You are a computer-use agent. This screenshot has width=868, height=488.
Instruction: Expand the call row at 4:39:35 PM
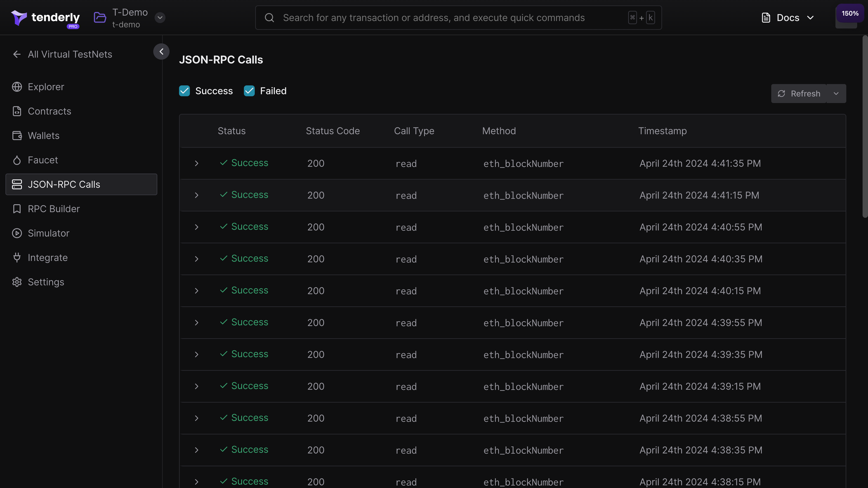(196, 355)
